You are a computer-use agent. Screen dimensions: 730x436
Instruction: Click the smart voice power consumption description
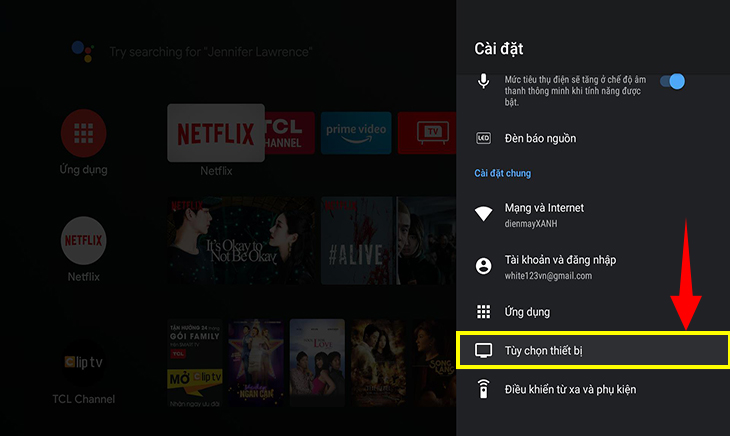(x=575, y=91)
